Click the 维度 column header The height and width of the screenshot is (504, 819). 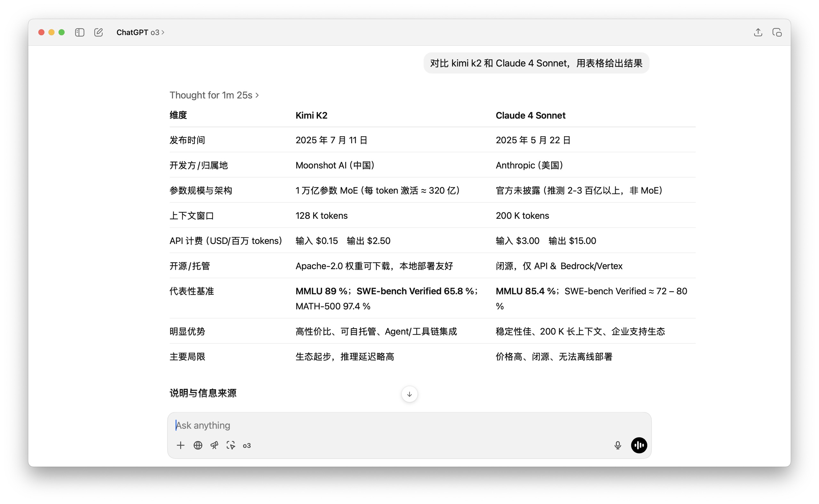point(179,115)
